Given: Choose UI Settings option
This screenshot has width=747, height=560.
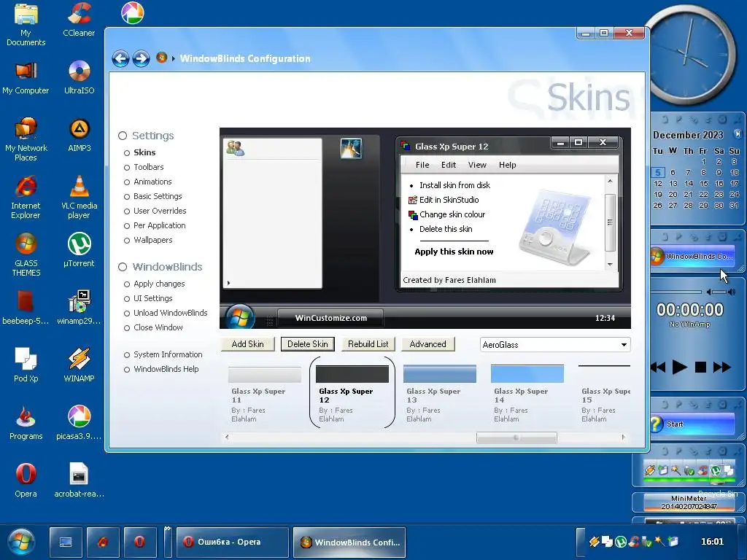Looking at the screenshot, I should (x=148, y=298).
